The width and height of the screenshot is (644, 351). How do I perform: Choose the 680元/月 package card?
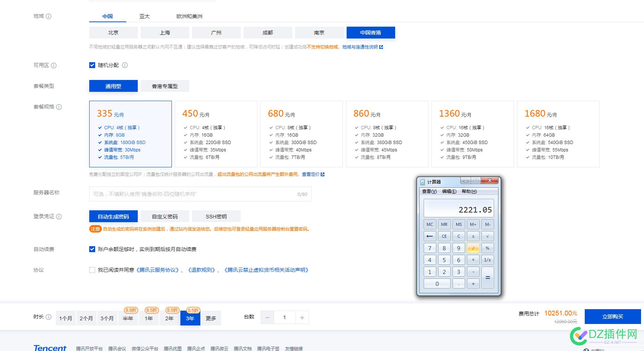[x=301, y=134]
